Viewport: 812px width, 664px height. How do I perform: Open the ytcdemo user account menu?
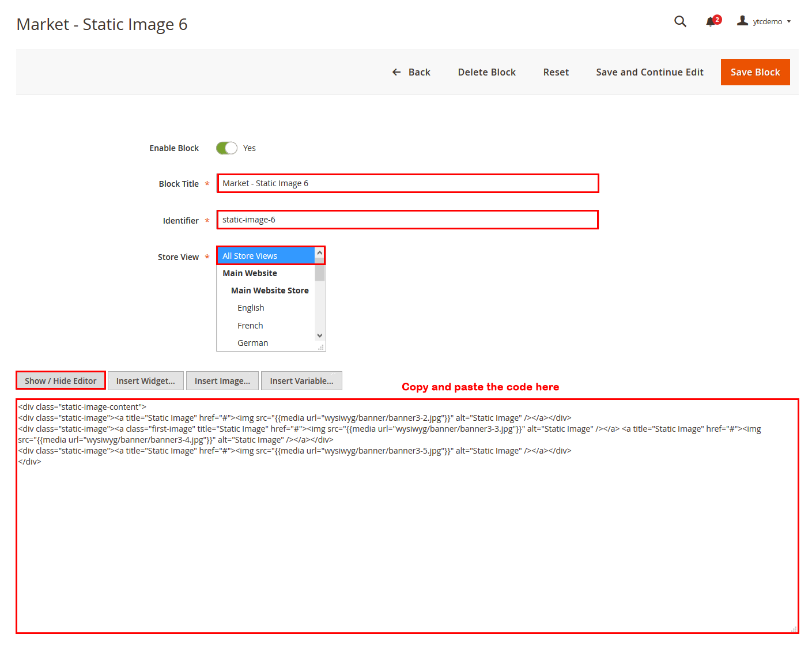[x=764, y=21]
